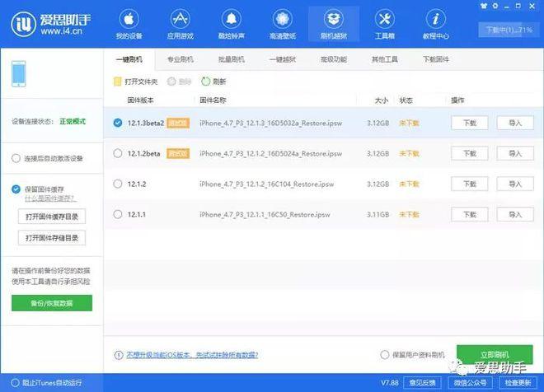Screen dimensions: 544x392
Task: Click the 检查更新 check update button
Action: (518, 383)
